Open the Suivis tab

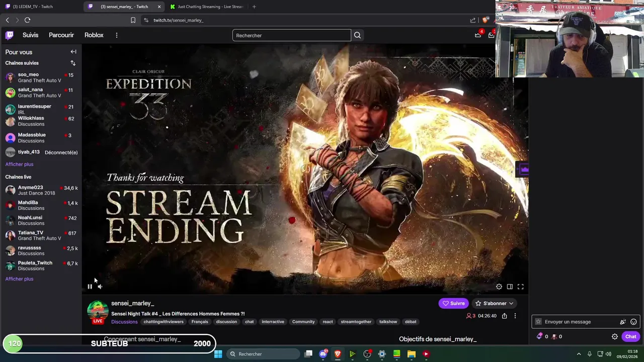click(30, 35)
